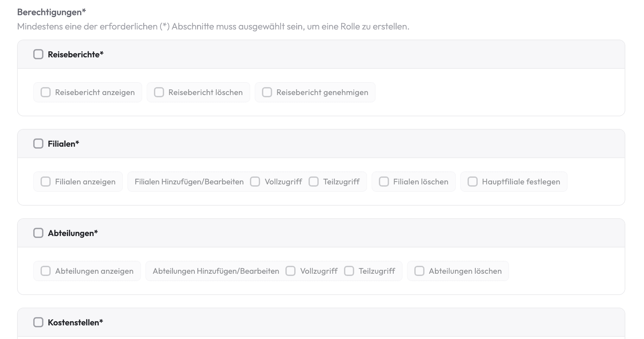Click the 'Abteilungen*' section heading label

(73, 233)
